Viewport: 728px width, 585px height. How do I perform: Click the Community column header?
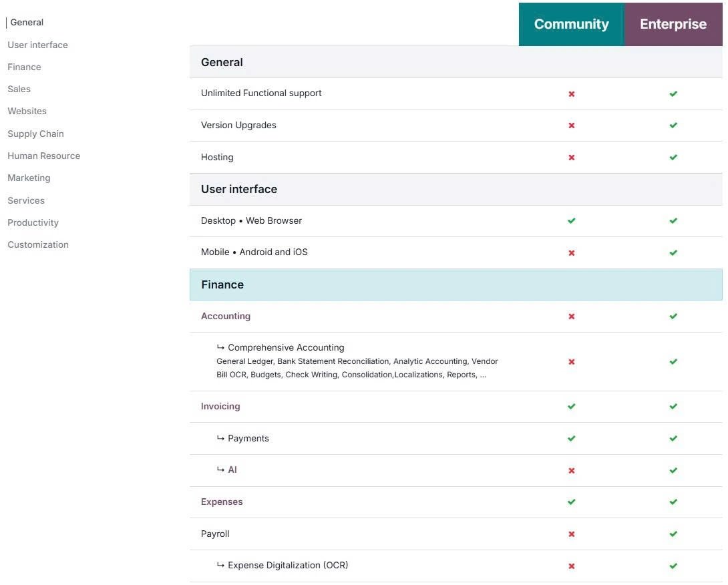(571, 24)
